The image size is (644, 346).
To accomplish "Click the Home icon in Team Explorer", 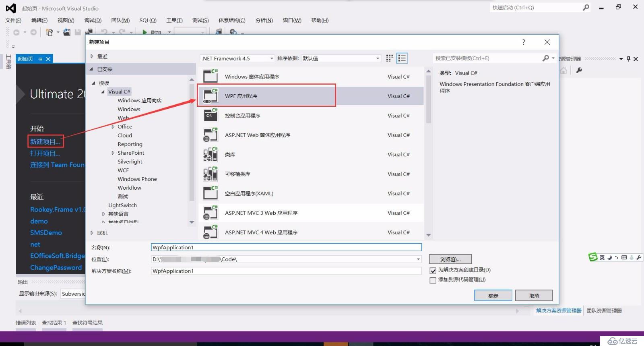I will pos(563,70).
